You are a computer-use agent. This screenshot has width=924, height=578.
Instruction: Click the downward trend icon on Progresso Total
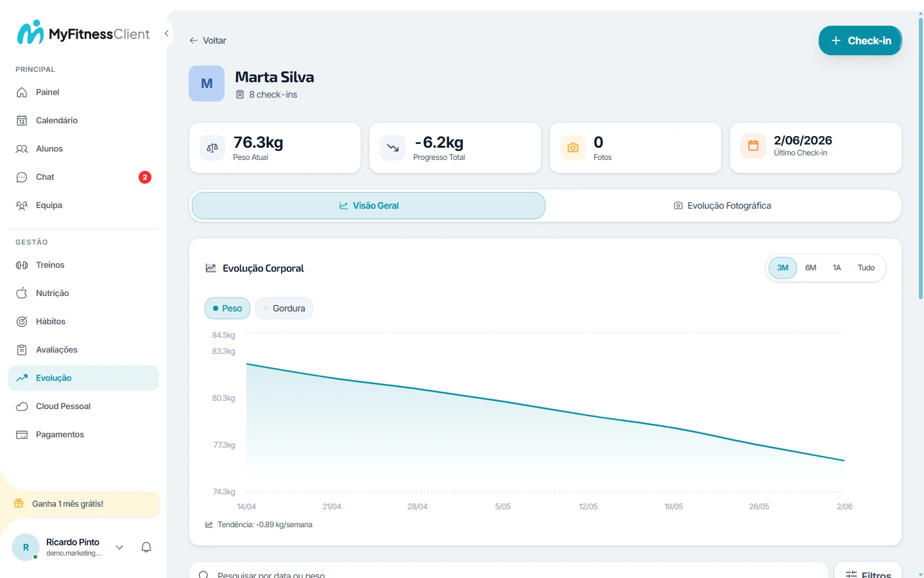393,148
